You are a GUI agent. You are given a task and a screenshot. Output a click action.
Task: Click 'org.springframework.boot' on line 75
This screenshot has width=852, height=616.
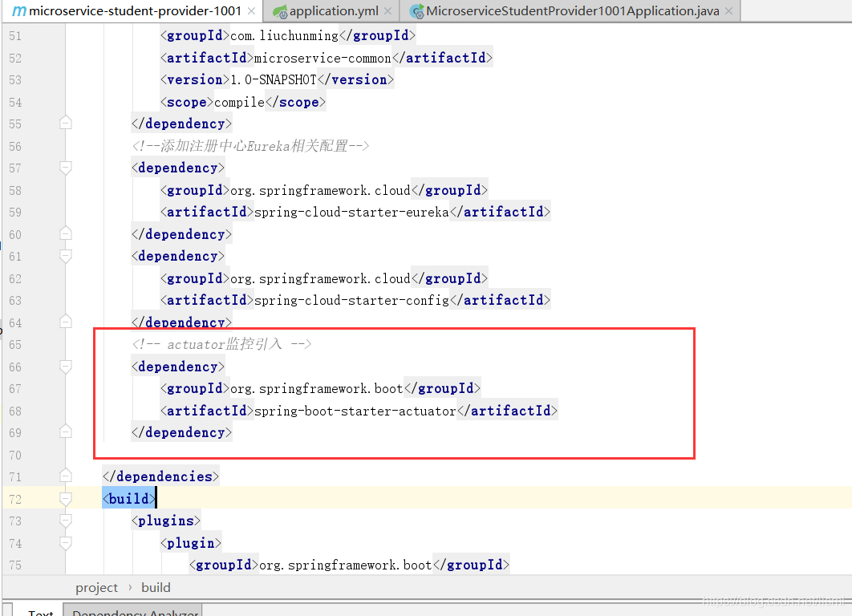click(346, 565)
